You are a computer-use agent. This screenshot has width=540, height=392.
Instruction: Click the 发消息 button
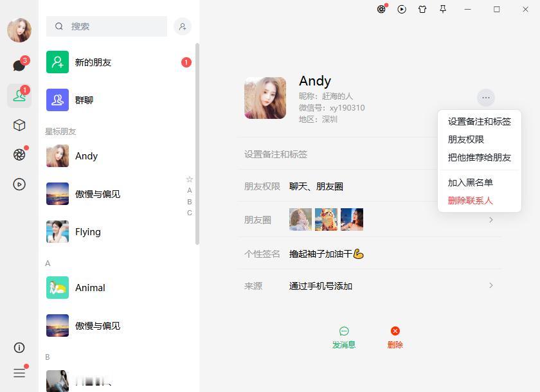344,337
